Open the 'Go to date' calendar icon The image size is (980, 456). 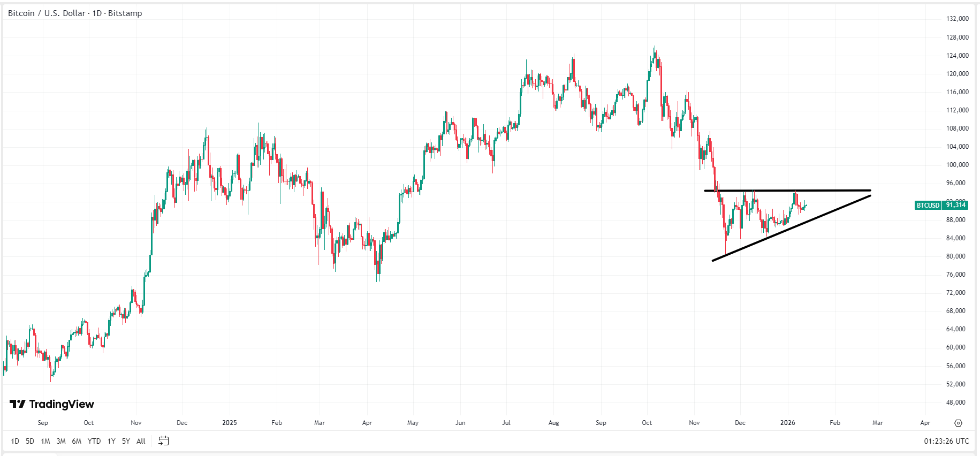point(164,440)
